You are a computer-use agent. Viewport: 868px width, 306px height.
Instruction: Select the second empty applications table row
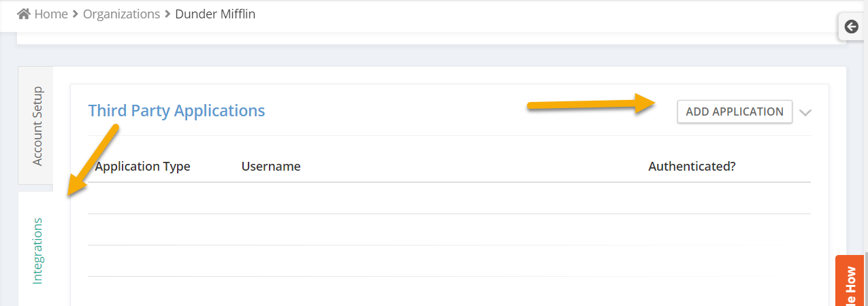[449, 230]
